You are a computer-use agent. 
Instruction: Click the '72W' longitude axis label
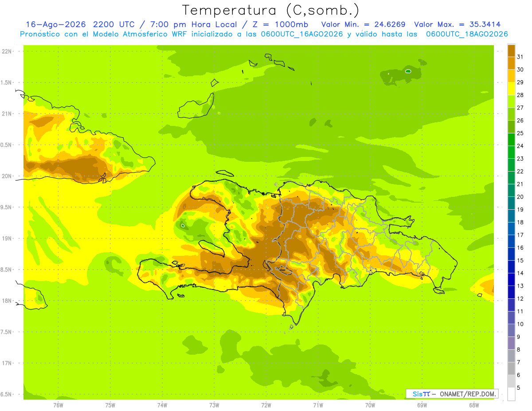click(x=266, y=405)
